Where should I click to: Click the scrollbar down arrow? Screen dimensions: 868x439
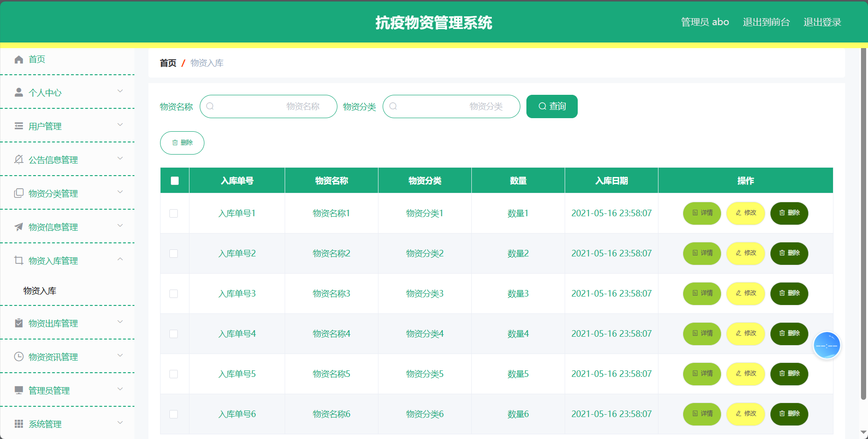pos(864,432)
